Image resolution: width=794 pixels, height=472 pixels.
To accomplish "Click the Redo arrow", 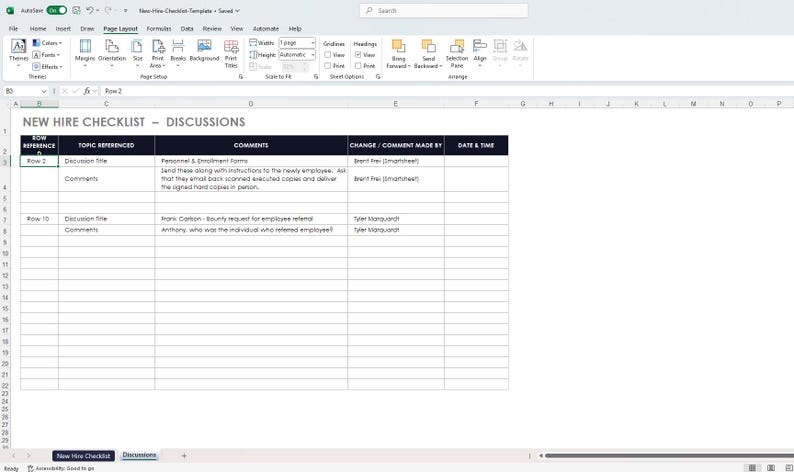I will [x=108, y=10].
